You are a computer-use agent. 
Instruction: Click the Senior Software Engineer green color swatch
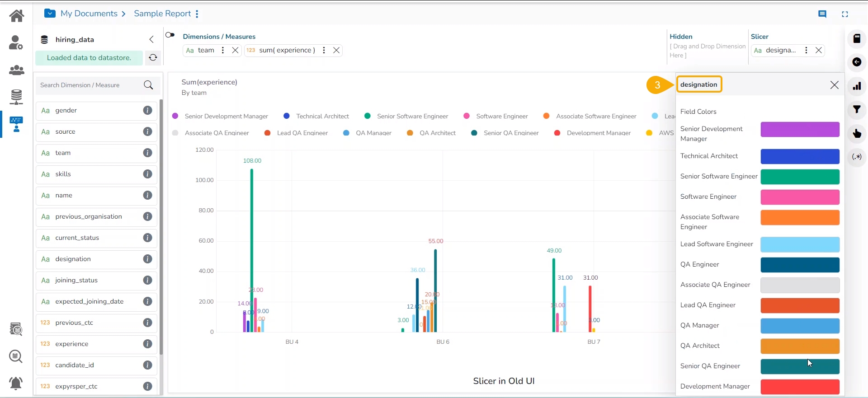click(799, 177)
